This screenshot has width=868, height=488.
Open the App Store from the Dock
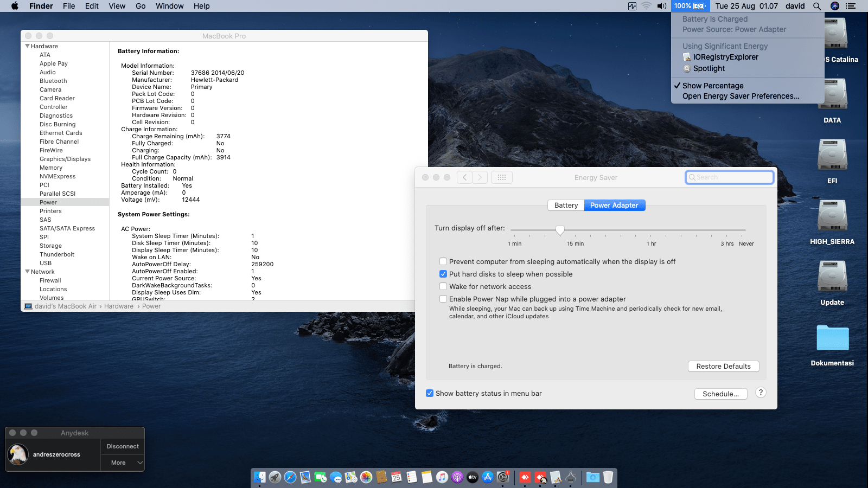(488, 477)
